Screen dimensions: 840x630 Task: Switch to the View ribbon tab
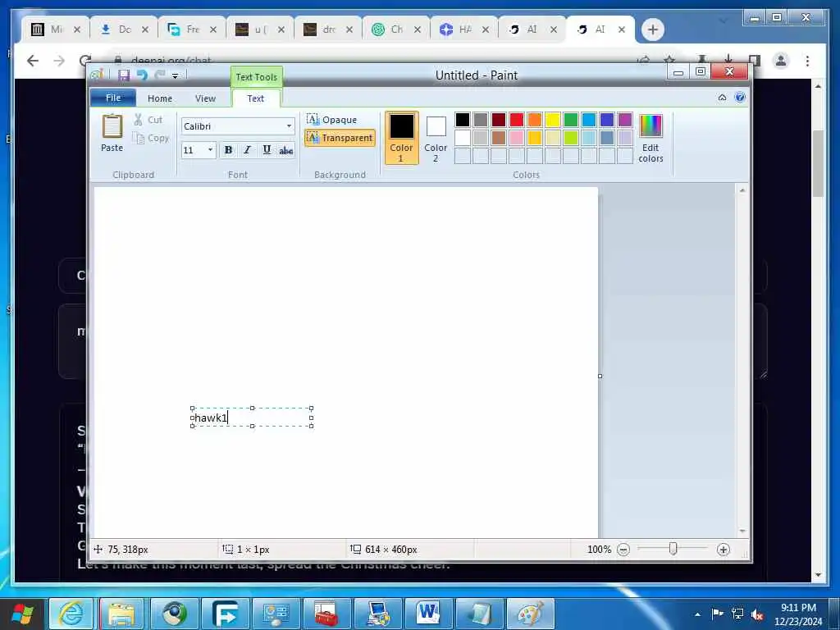click(205, 98)
